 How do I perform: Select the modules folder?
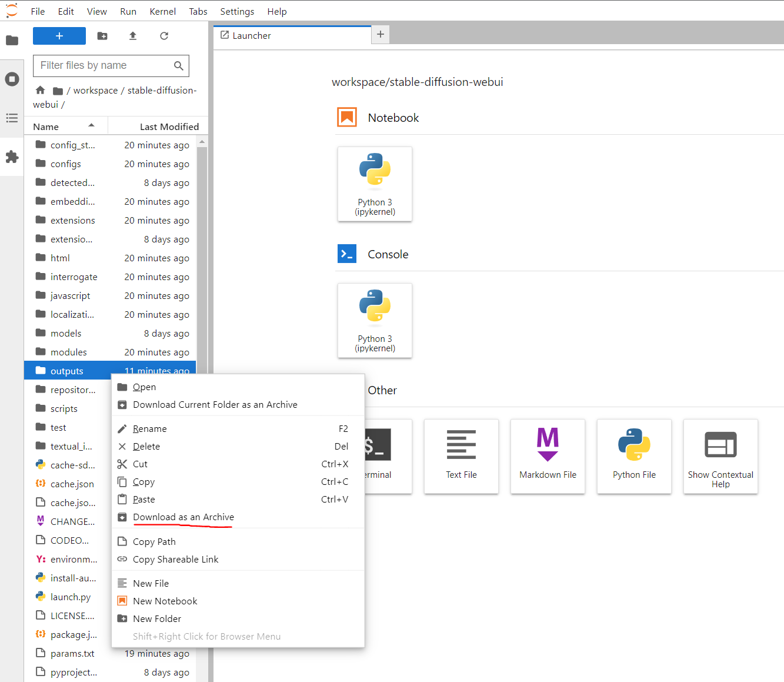pyautogui.click(x=110, y=352)
